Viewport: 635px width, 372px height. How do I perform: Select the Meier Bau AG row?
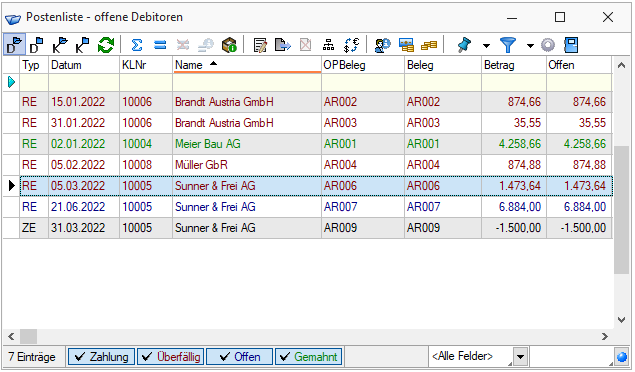(315, 144)
